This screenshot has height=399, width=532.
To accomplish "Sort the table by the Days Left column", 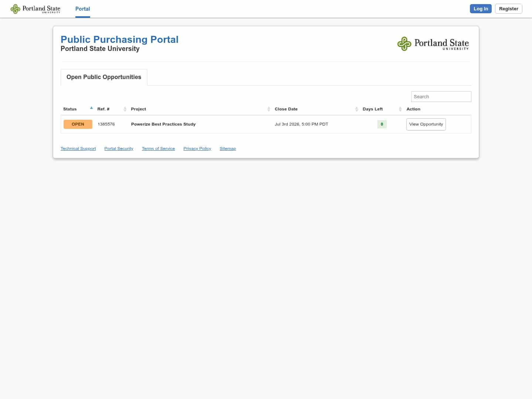I will [382, 109].
